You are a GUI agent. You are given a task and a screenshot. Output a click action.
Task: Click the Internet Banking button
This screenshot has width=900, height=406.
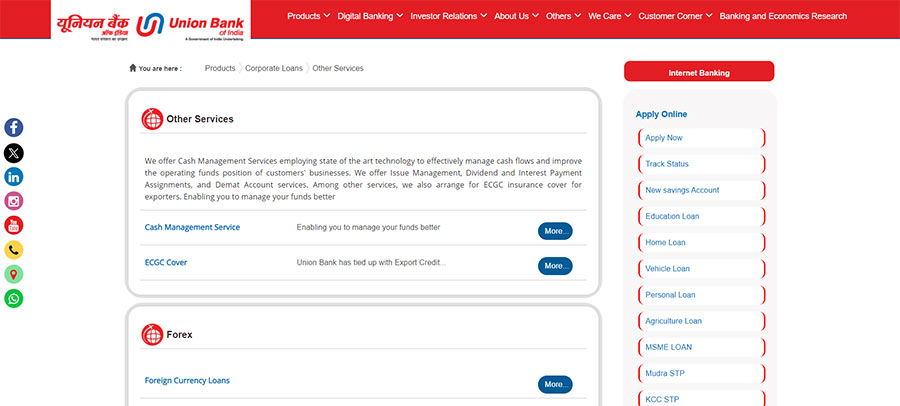tap(699, 72)
